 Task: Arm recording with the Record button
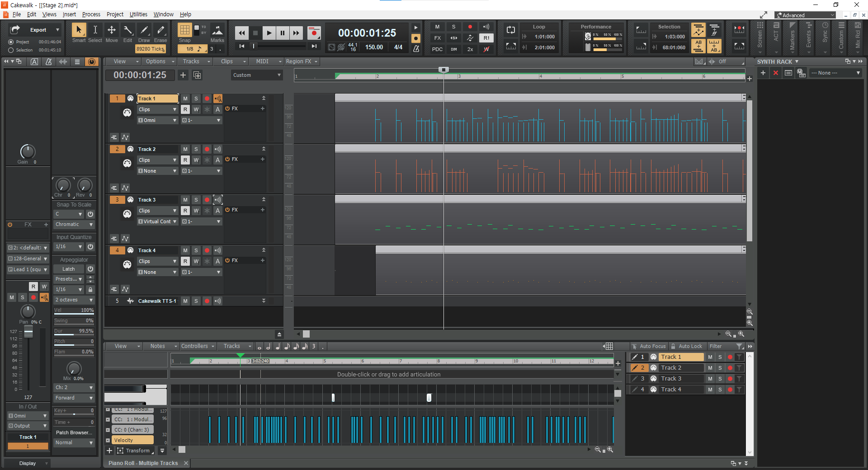(x=314, y=33)
